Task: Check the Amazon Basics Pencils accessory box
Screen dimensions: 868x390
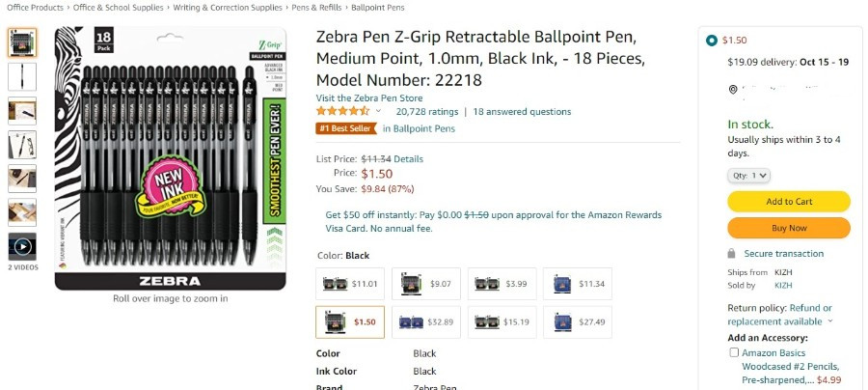Action: pos(734,352)
